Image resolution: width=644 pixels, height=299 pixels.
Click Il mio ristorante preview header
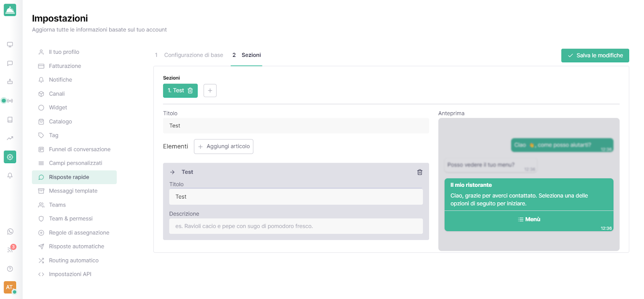point(471,185)
